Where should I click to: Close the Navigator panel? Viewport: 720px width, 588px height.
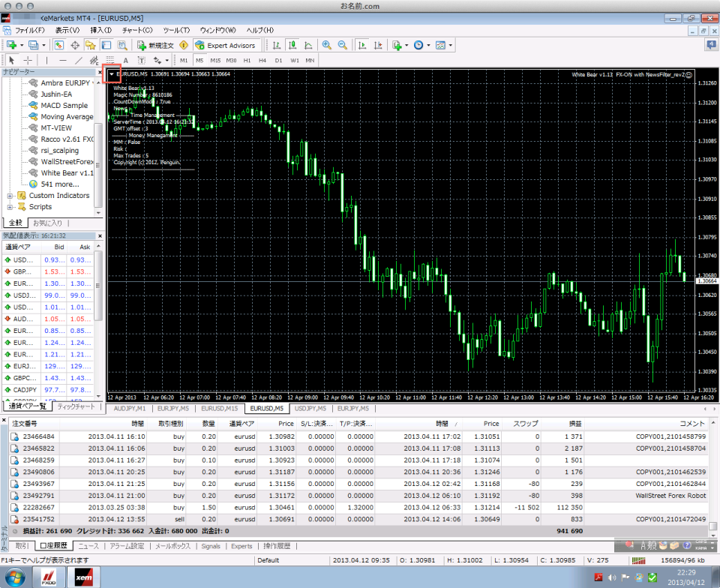point(100,72)
